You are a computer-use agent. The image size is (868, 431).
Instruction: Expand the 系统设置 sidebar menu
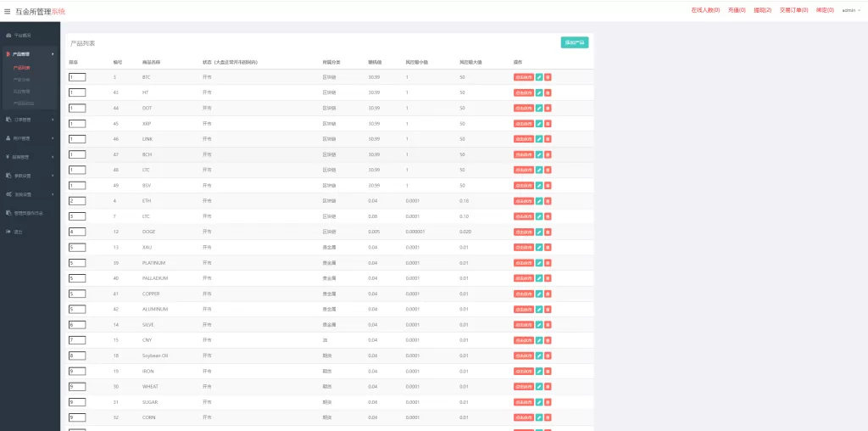tap(30, 194)
